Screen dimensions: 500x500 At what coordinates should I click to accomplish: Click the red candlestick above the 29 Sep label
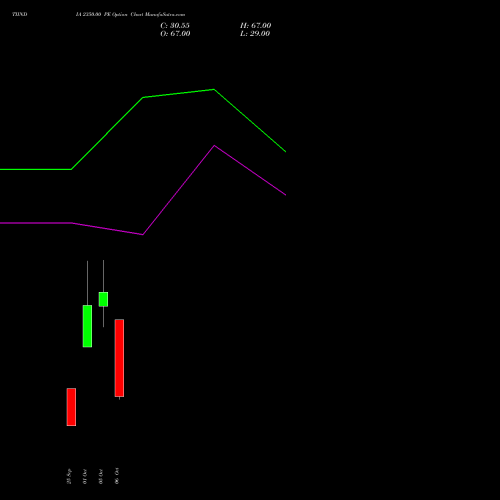[71, 407]
